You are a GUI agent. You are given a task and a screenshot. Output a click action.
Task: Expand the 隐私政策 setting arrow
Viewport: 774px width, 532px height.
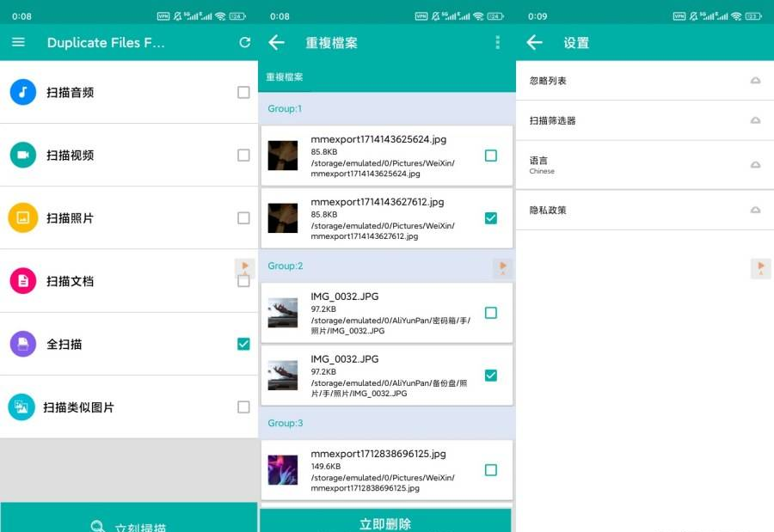coord(755,211)
